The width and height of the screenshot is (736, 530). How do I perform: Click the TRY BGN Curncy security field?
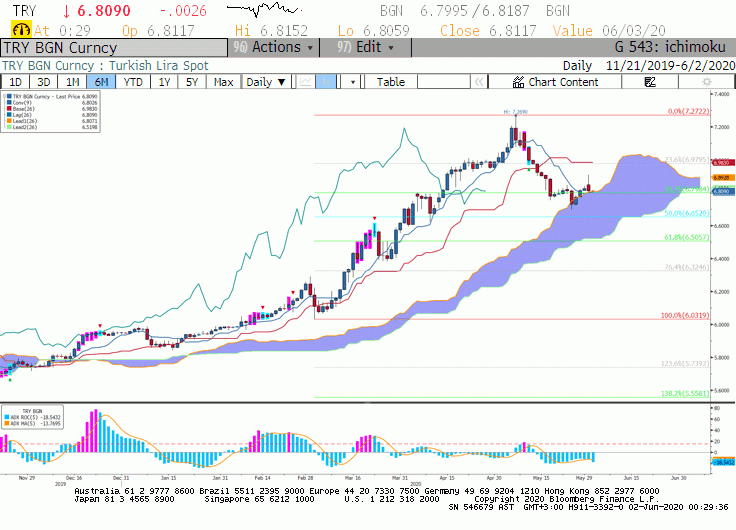click(x=114, y=48)
